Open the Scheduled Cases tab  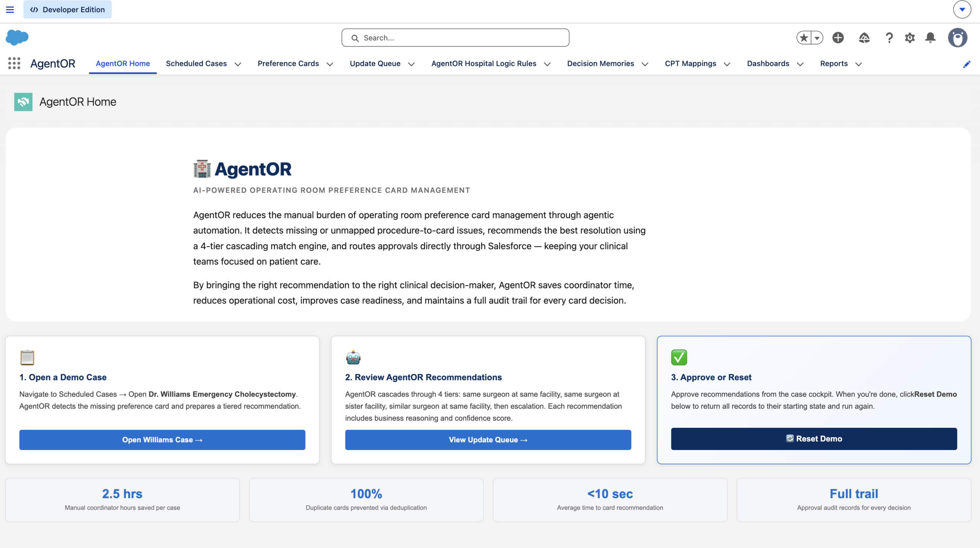196,64
